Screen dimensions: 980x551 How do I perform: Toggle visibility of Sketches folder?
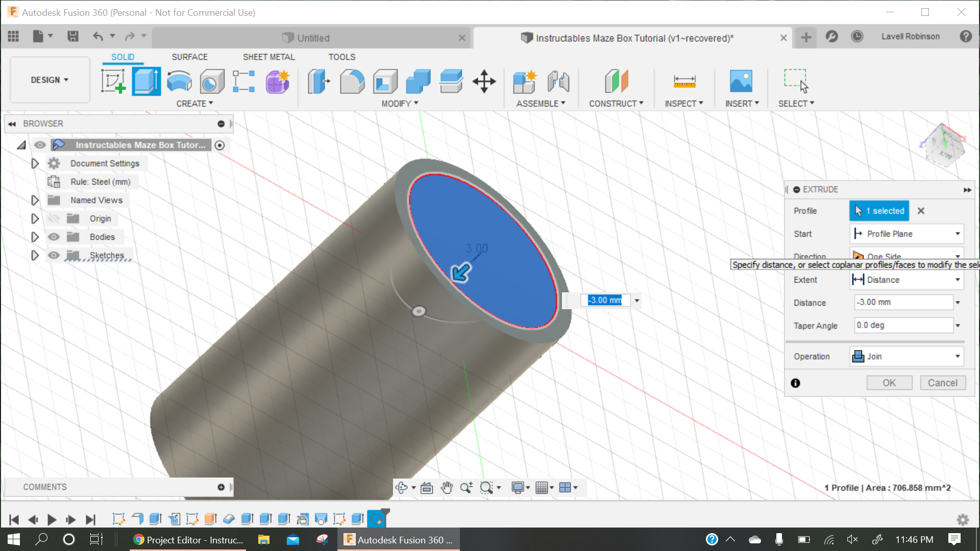click(x=54, y=255)
